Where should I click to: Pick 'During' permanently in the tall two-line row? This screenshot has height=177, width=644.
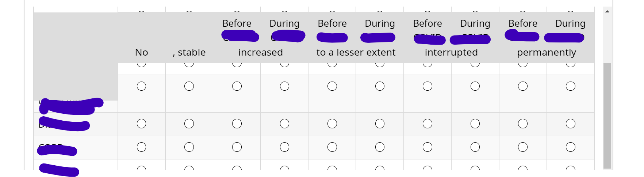coord(571,86)
